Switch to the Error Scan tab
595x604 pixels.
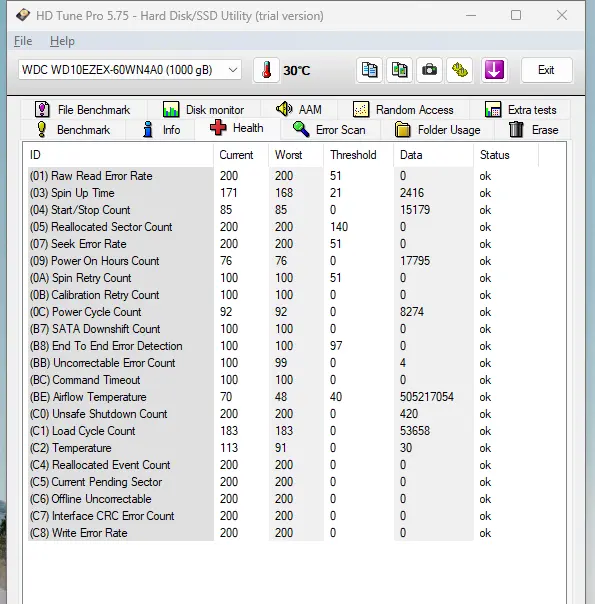pyautogui.click(x=330, y=130)
